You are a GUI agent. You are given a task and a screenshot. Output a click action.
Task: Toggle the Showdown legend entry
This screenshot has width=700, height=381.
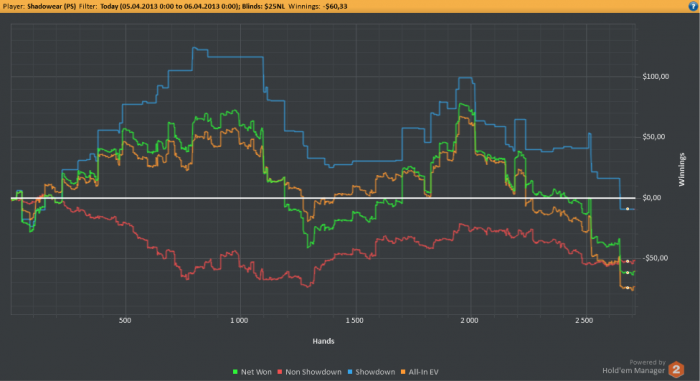371,372
